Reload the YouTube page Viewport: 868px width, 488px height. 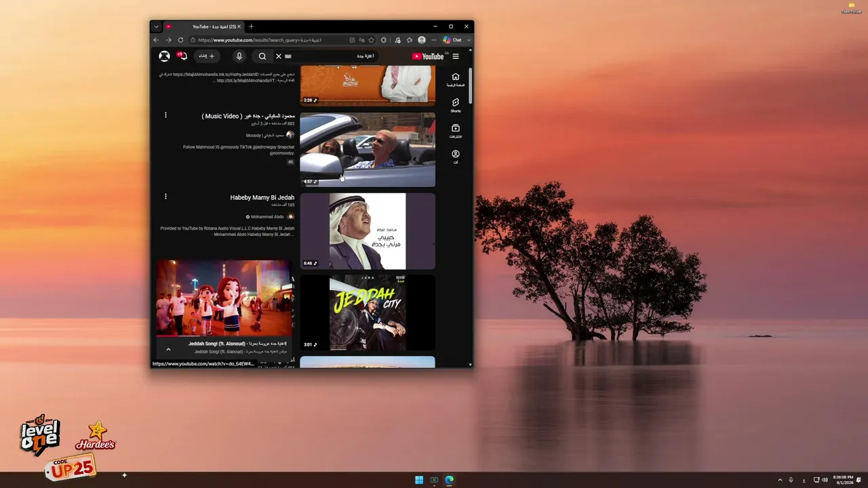pos(180,40)
